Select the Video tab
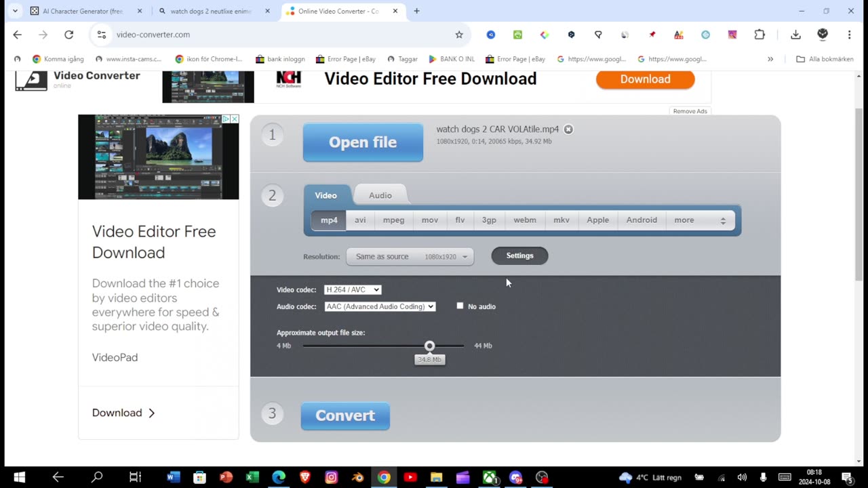868x488 pixels. [325, 195]
